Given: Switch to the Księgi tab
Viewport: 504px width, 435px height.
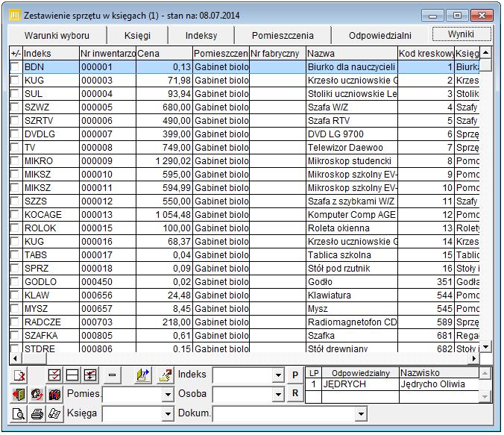Looking at the screenshot, I should point(137,35).
